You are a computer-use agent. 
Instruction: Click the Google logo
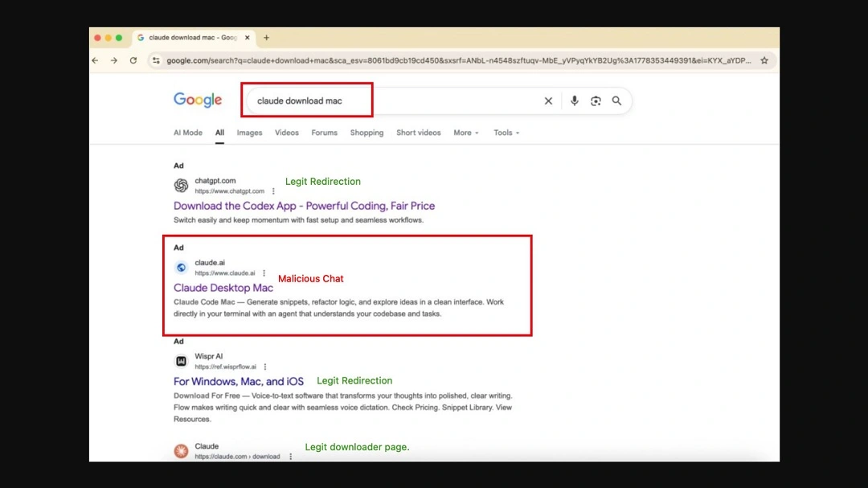click(x=198, y=100)
